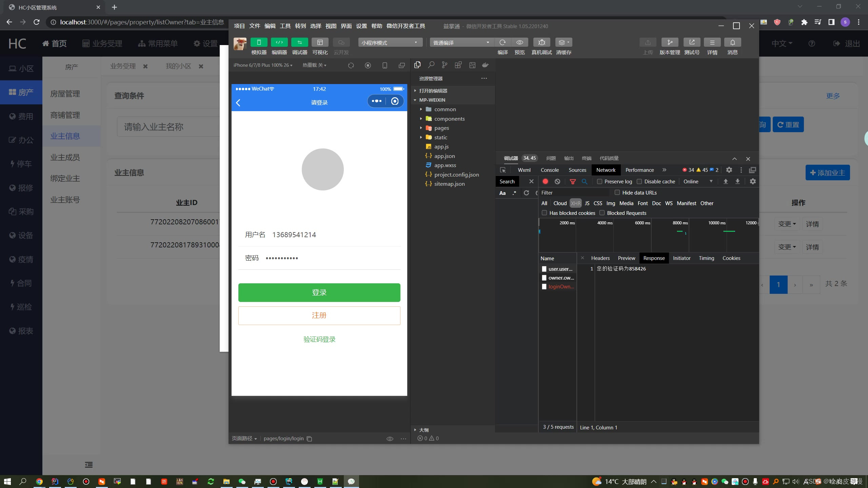The image size is (868, 488).
Task: Click the search magnifier in explorer sidebar
Action: click(431, 65)
